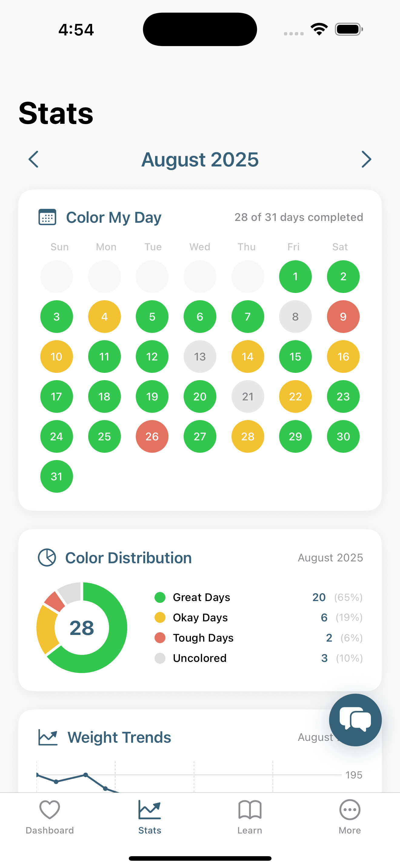Open the chat support bubble icon

tap(355, 720)
